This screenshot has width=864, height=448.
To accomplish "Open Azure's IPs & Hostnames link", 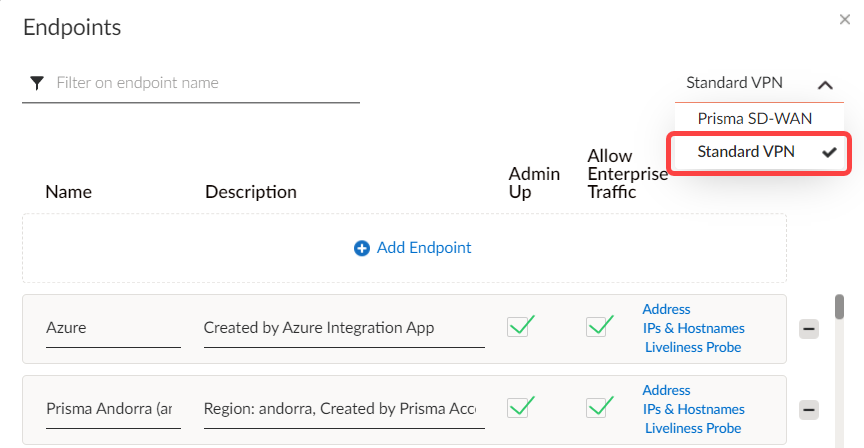I will [693, 328].
